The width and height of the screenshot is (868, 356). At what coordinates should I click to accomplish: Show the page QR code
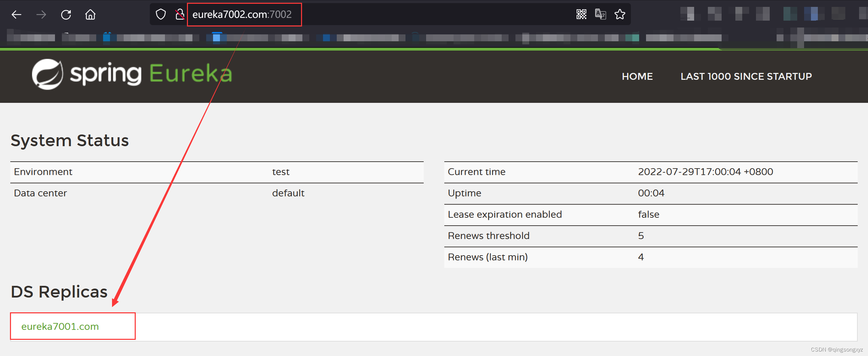(581, 14)
